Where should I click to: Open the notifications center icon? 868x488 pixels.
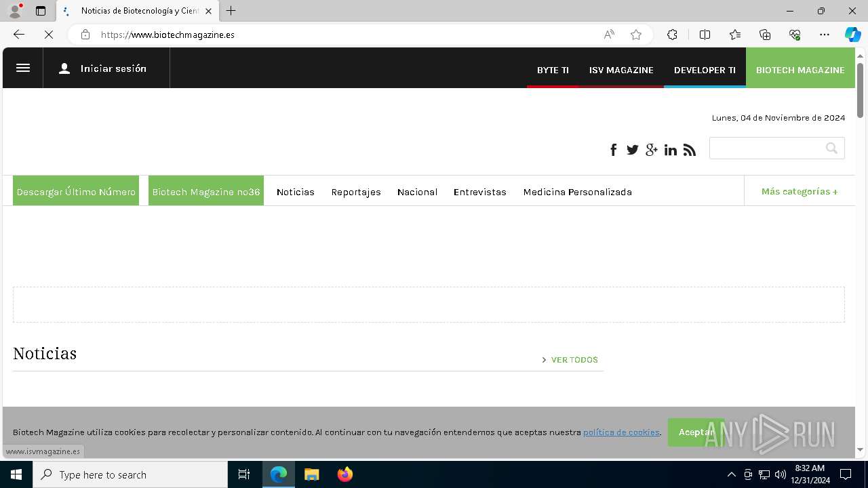click(846, 474)
